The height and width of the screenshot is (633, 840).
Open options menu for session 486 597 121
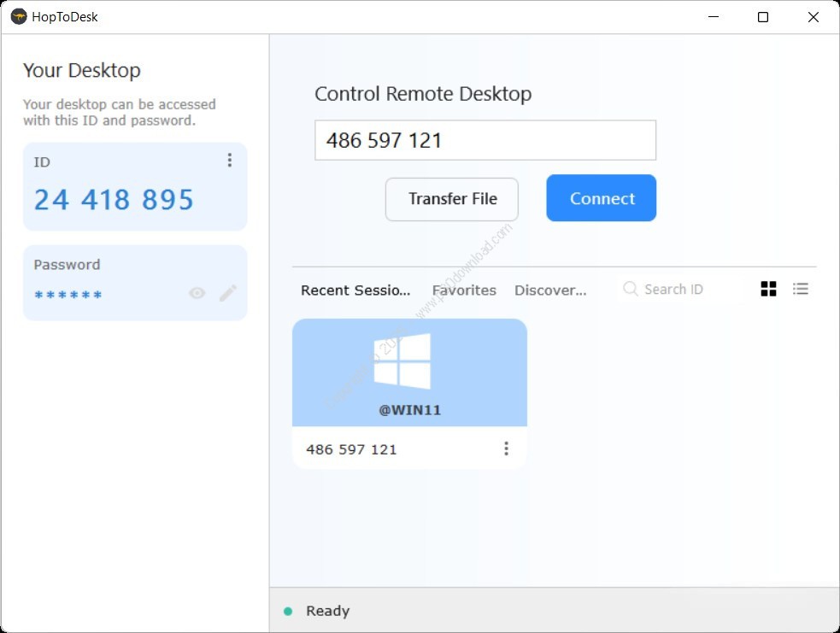click(506, 448)
